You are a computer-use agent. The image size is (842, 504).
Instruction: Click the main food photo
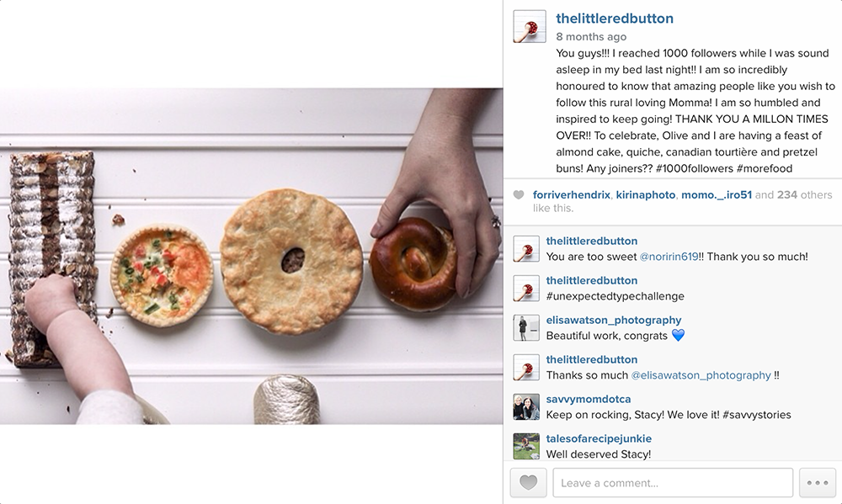(x=251, y=257)
